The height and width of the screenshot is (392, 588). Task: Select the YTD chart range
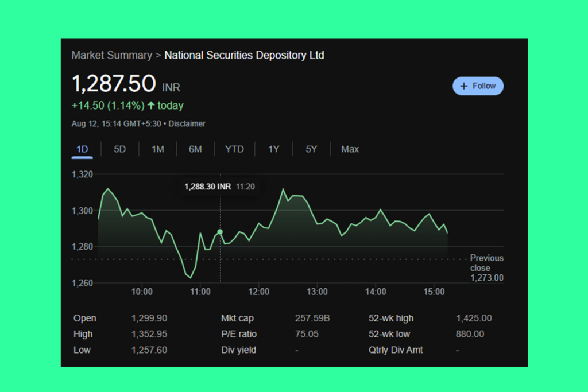[x=234, y=149]
